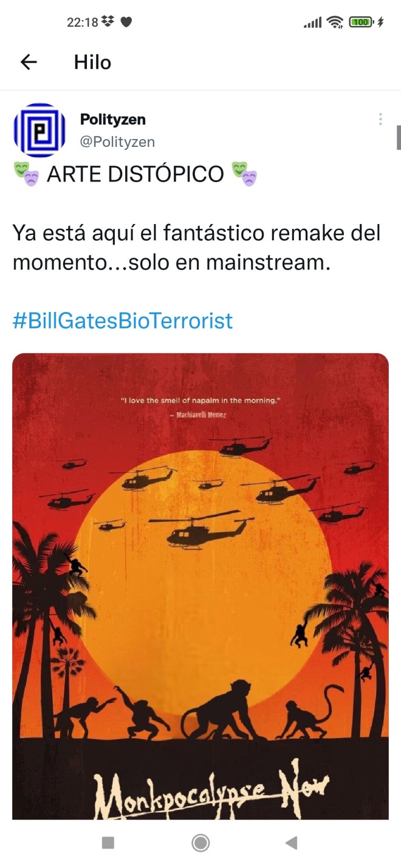Tap the Dropbox notification icon
401x868 pixels.
pos(108,22)
